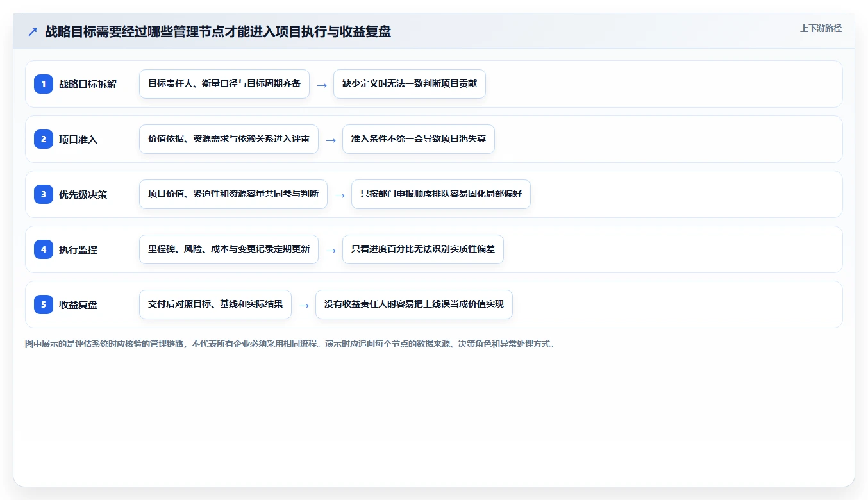Select step badge 3 for 优先级决策

[x=44, y=194]
